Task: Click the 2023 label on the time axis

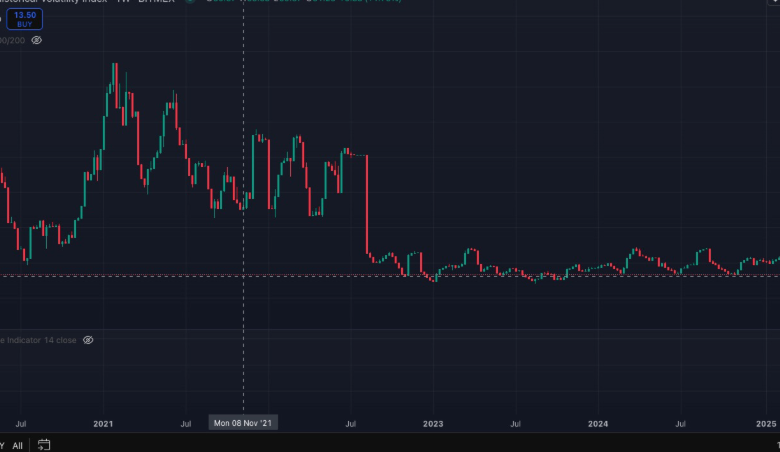Action: point(433,424)
